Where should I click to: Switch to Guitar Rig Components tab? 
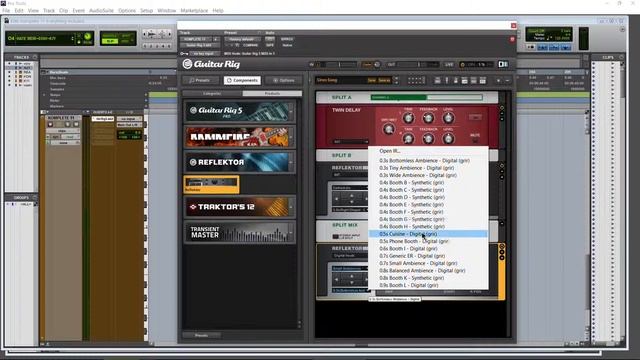(242, 80)
